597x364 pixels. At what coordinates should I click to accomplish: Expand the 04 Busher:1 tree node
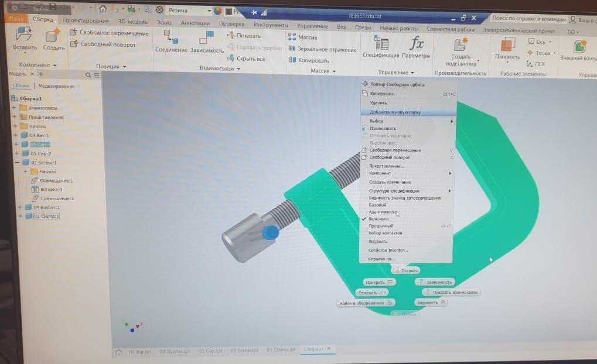coord(19,207)
